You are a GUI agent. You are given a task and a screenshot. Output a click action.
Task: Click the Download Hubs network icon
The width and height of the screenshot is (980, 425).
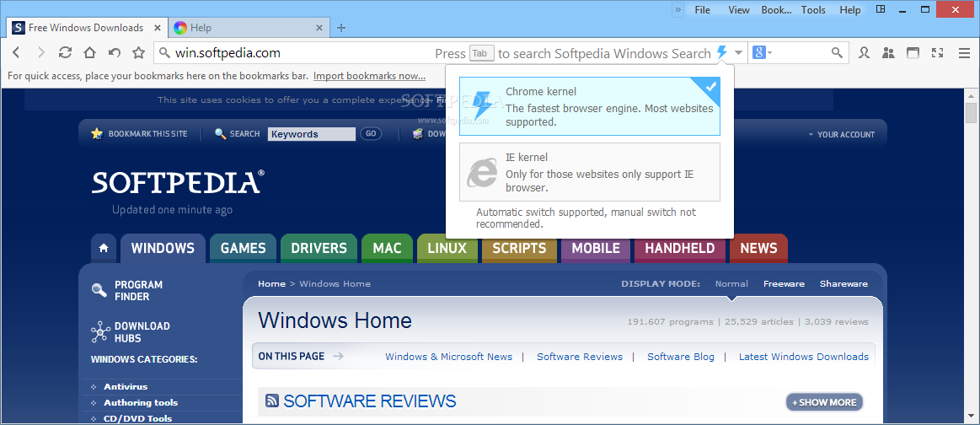click(x=100, y=331)
